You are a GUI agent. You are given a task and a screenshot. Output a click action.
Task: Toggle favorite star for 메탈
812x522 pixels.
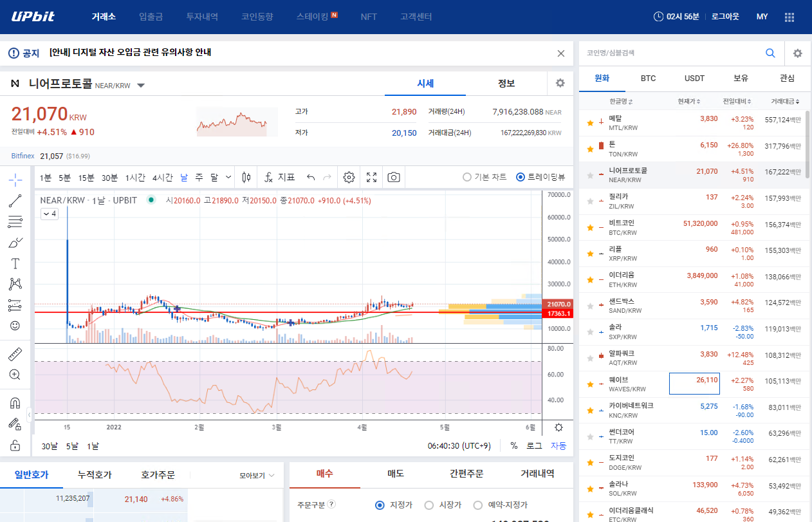tap(590, 122)
